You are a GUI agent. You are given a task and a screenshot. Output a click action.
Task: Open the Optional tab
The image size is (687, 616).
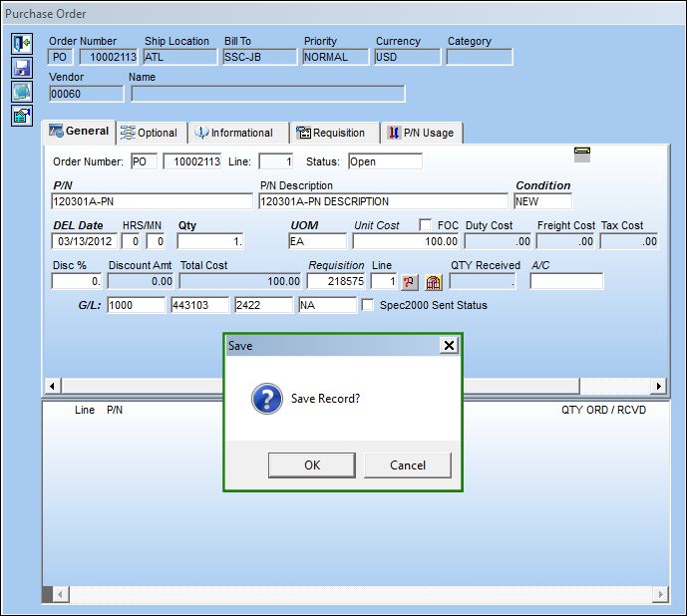click(152, 133)
